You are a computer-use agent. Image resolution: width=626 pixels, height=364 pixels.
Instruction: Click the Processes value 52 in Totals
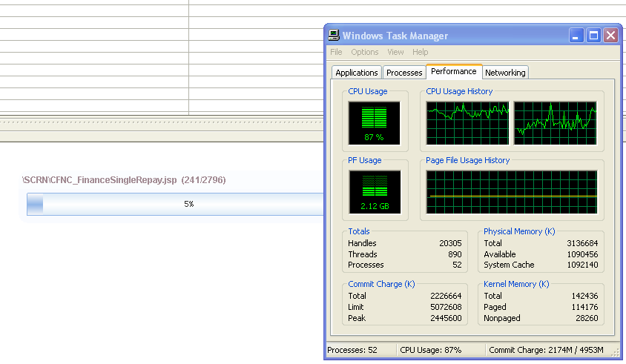pyautogui.click(x=457, y=265)
